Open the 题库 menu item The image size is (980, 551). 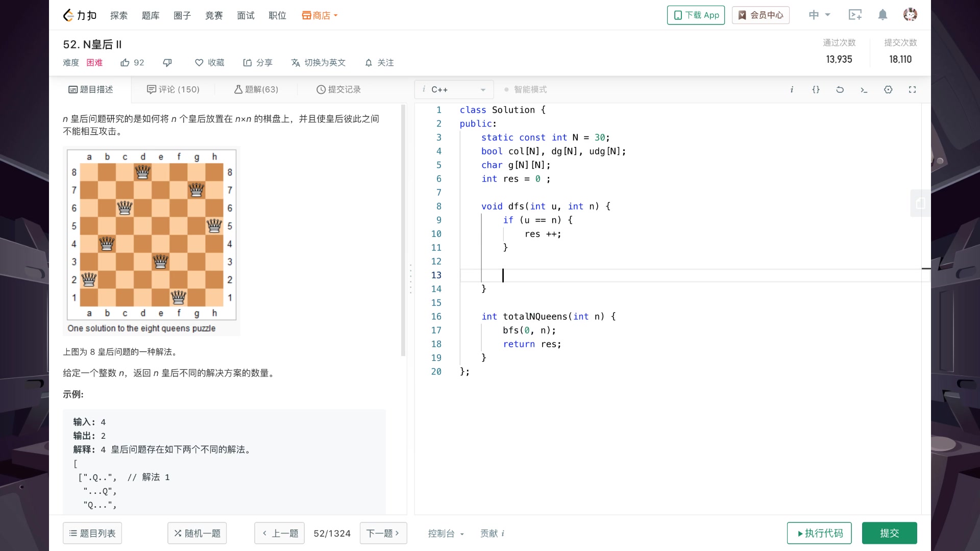[x=151, y=15]
